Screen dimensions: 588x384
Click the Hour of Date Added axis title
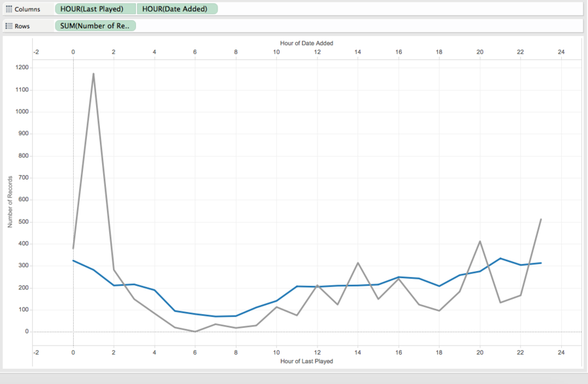point(306,43)
